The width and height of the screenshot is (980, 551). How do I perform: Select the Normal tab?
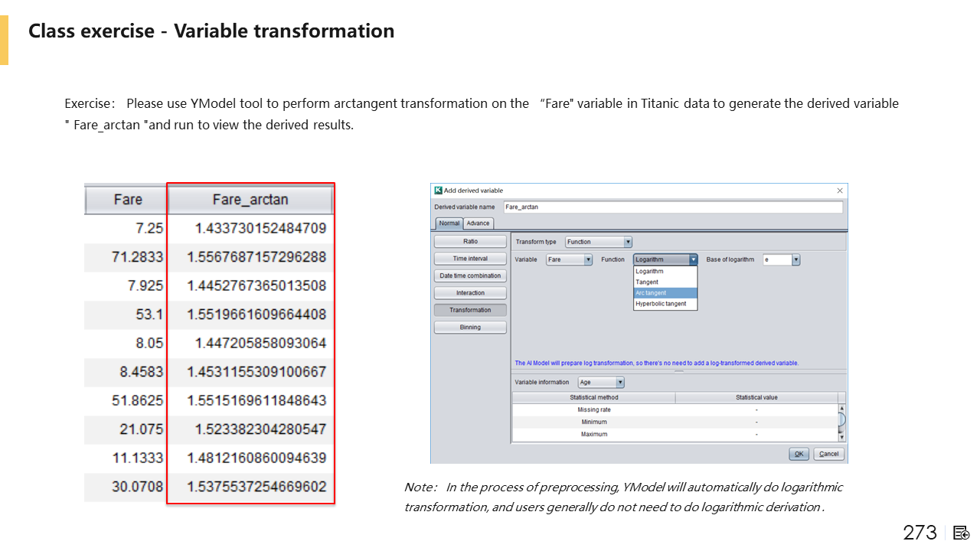[449, 223]
